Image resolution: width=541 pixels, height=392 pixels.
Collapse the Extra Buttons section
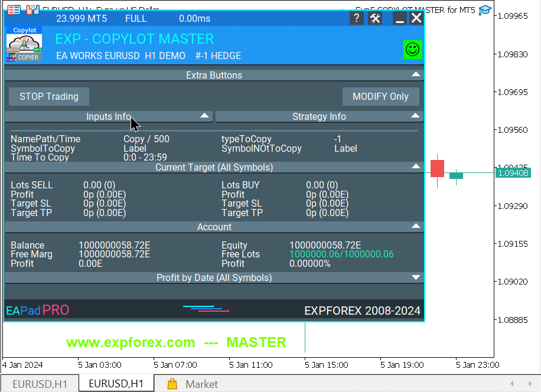[x=416, y=74]
